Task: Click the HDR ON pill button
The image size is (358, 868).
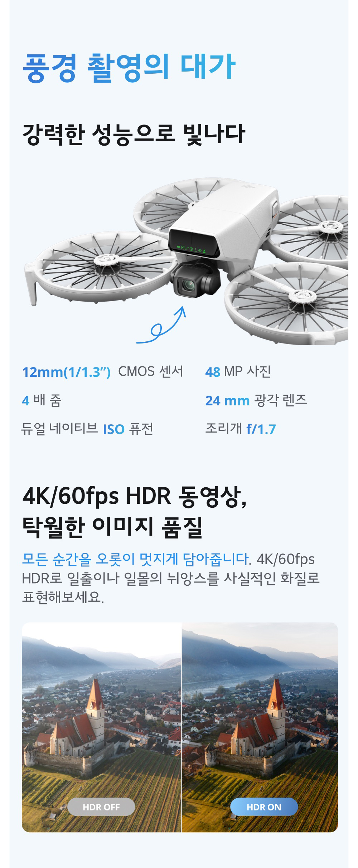Action: point(264,807)
